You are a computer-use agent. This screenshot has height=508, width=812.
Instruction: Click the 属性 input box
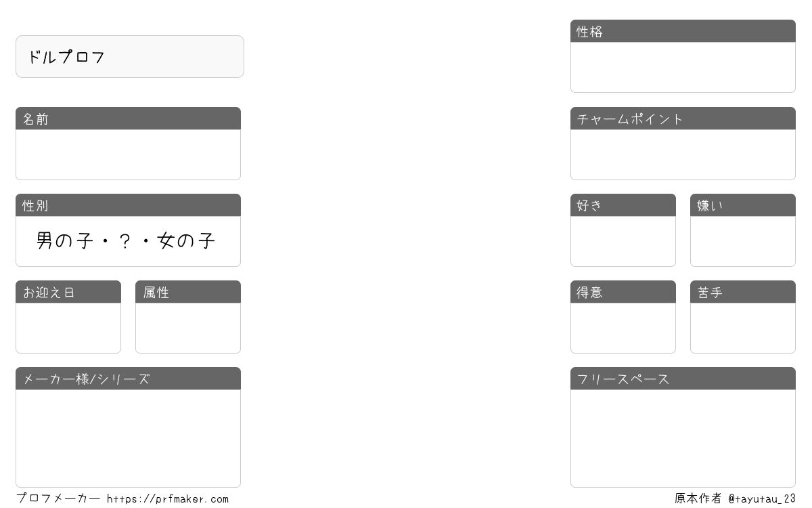pos(188,328)
